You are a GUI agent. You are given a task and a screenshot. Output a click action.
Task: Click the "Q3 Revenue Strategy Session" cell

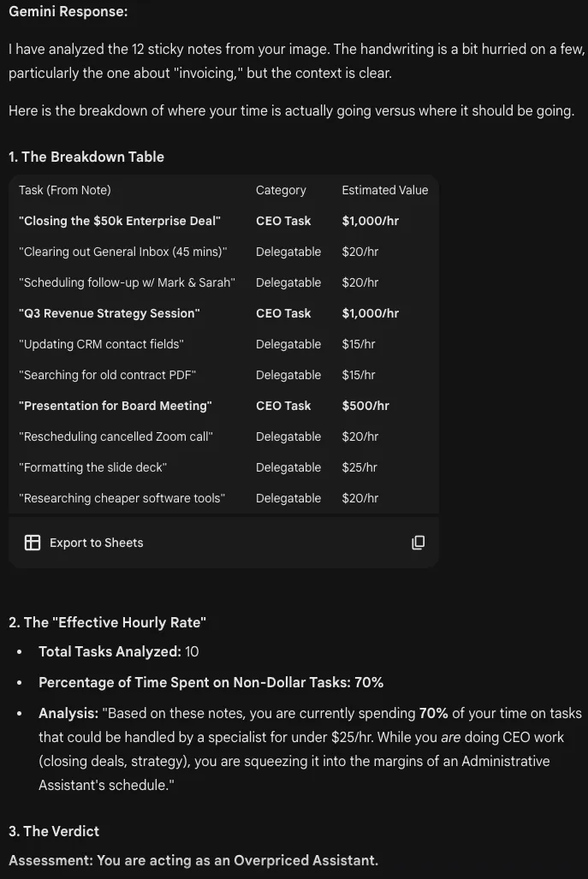pos(110,313)
